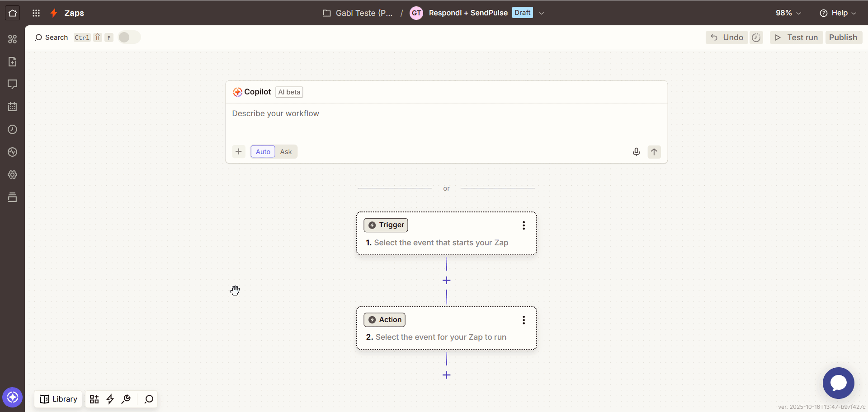Toggle the switch next to Search
This screenshot has height=412, width=868.
tap(129, 37)
